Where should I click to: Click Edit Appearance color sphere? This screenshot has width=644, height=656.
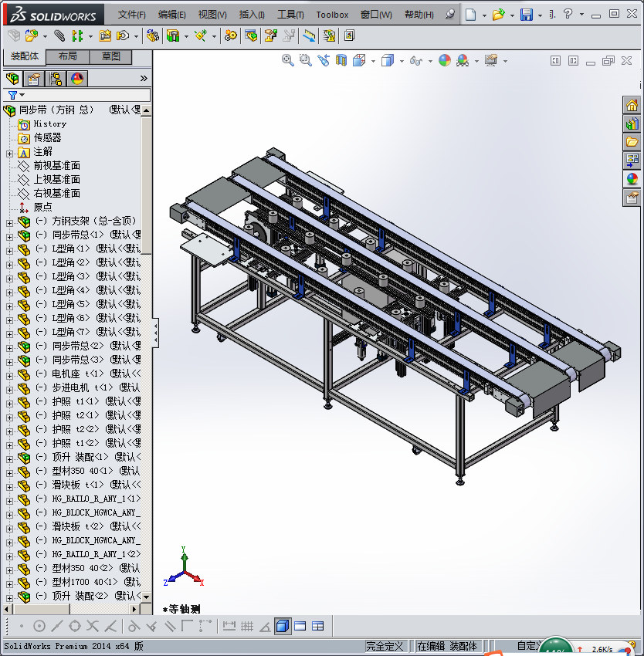[x=444, y=61]
